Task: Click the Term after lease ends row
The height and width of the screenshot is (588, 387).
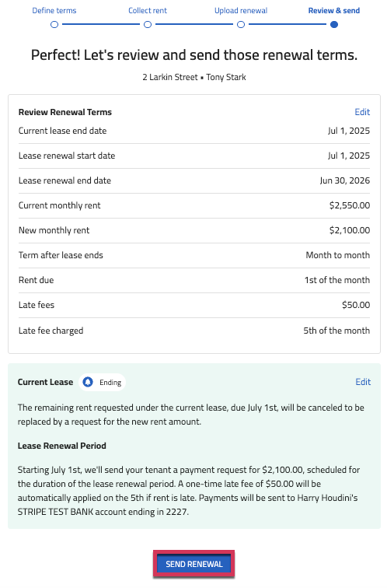Action: 194,255
